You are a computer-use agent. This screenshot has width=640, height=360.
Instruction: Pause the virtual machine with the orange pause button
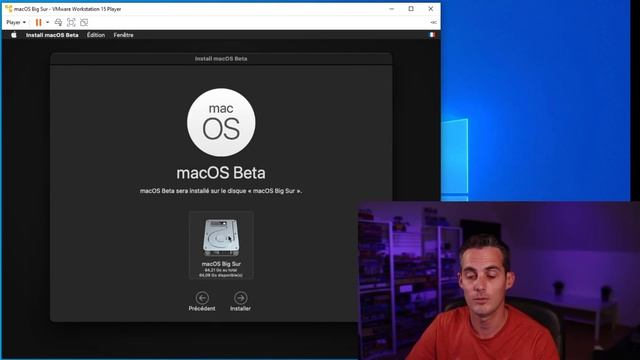tap(38, 22)
